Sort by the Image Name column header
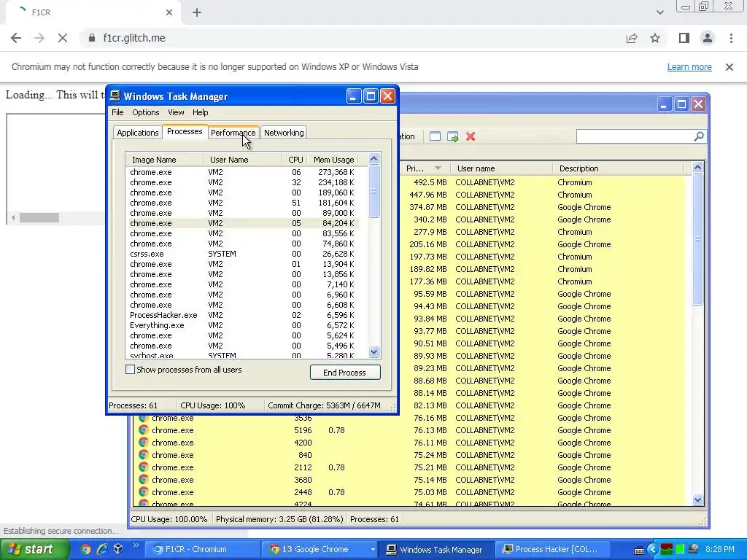Screen dimensions: 747x560 click(x=165, y=160)
